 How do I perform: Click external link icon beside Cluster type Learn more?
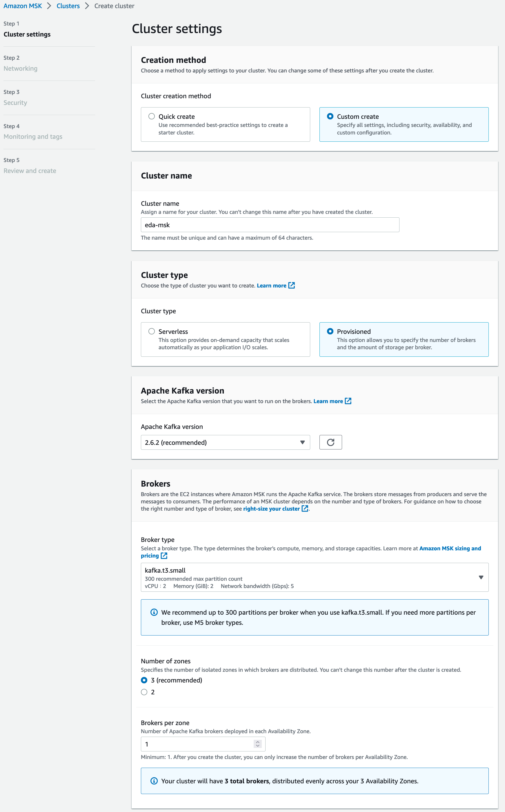[292, 285]
